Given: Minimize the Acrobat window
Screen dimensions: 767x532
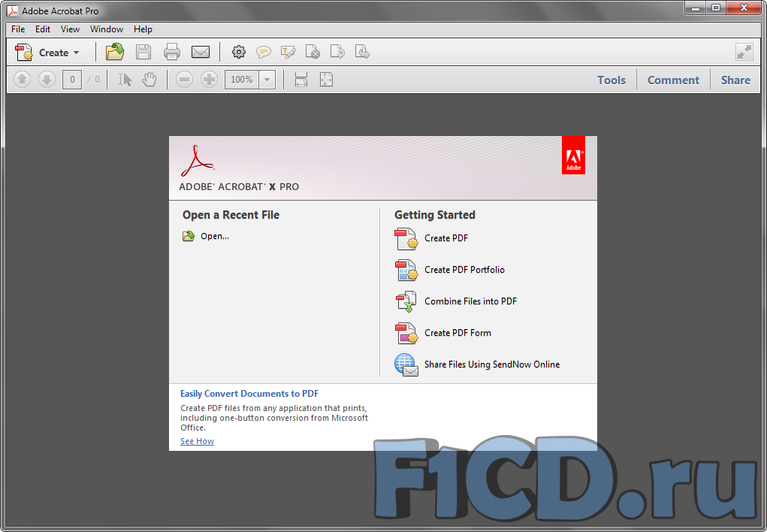Looking at the screenshot, I should tap(696, 8).
